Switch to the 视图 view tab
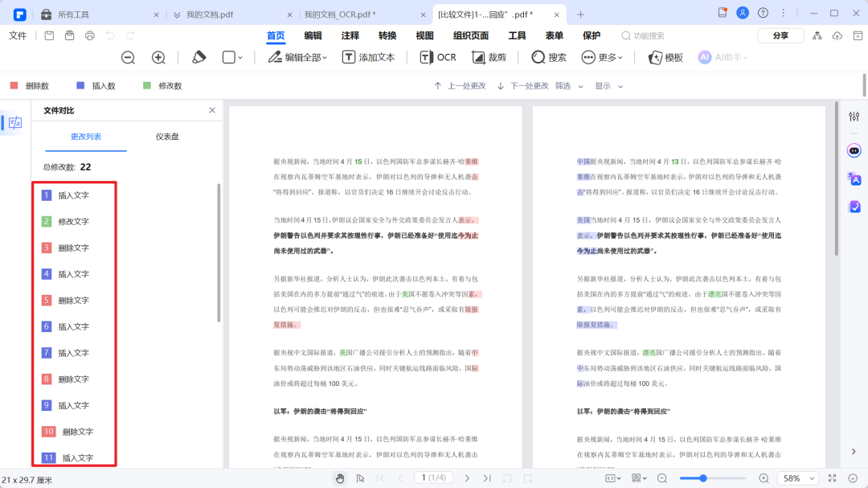 [424, 35]
